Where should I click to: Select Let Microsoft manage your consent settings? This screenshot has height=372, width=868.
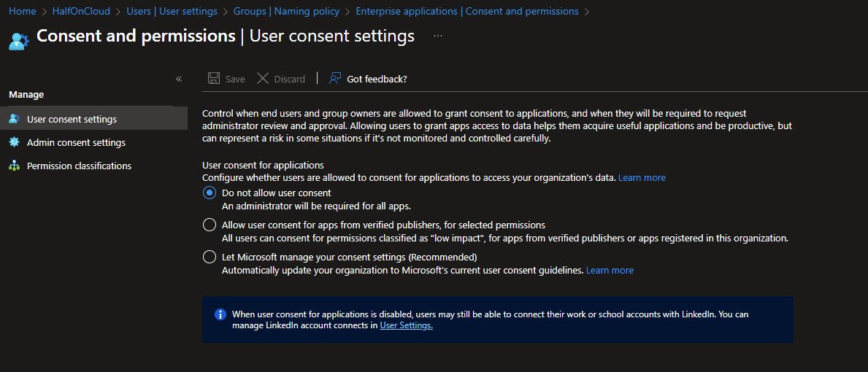(210, 257)
